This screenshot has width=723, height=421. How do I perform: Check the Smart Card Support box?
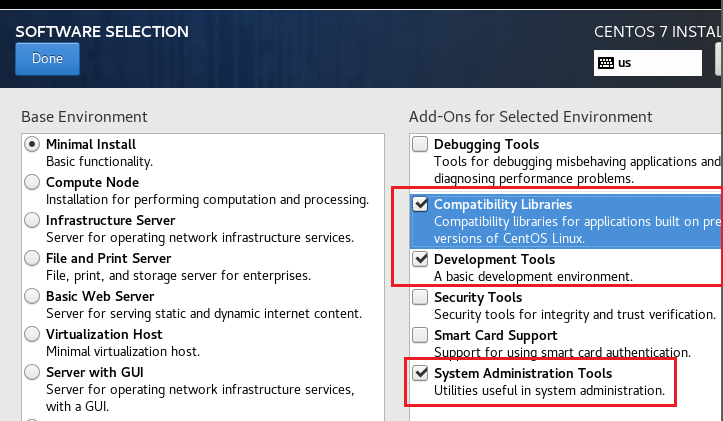pos(420,335)
